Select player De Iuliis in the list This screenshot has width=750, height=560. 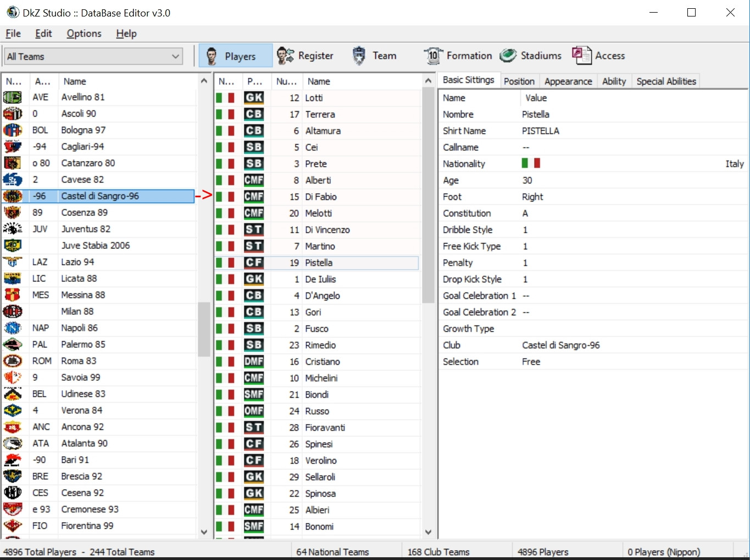coord(320,279)
